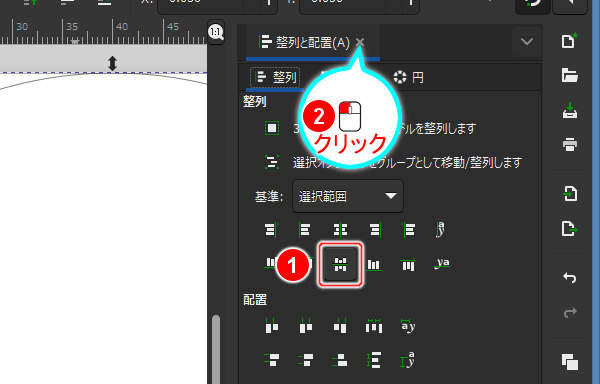Align right edges to anchor's left edge
Image resolution: width=600 pixels, height=384 pixels.
(271, 229)
